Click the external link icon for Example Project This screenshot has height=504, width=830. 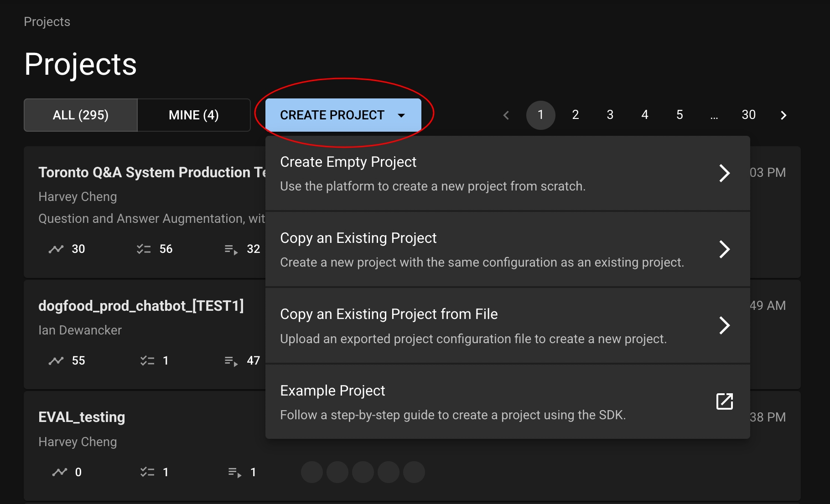[724, 401]
